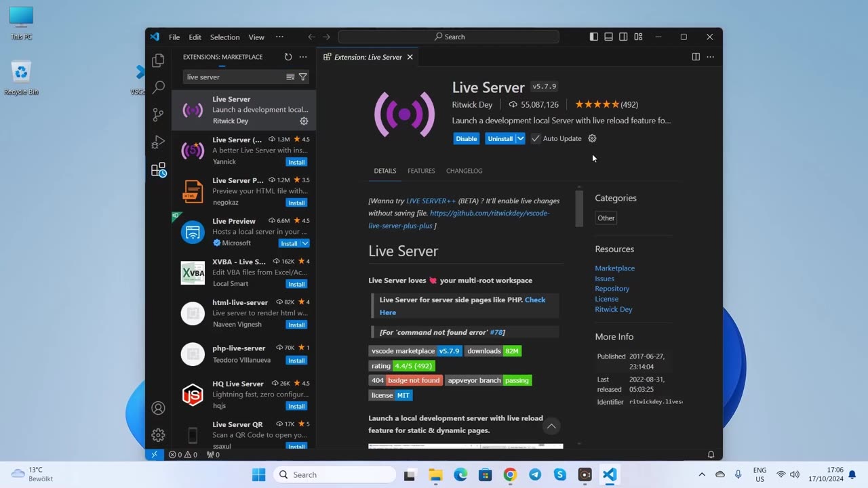Open the ports status bar indicator
The width and height of the screenshot is (868, 488).
(213, 455)
